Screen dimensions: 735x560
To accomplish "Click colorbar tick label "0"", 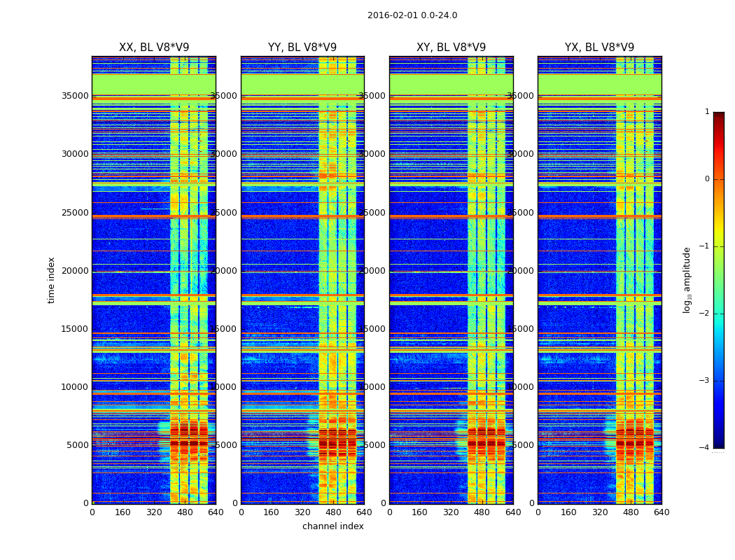I will coord(707,179).
